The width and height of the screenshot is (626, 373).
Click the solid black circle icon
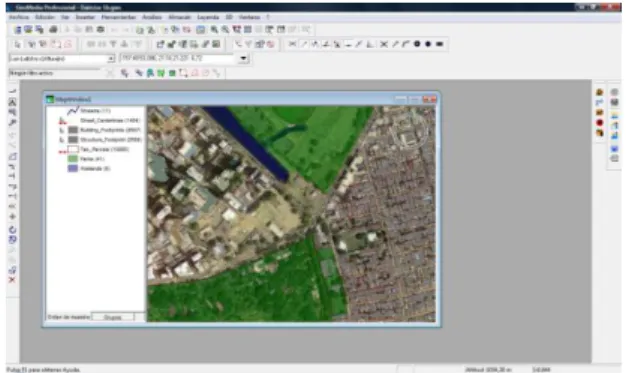(x=428, y=44)
